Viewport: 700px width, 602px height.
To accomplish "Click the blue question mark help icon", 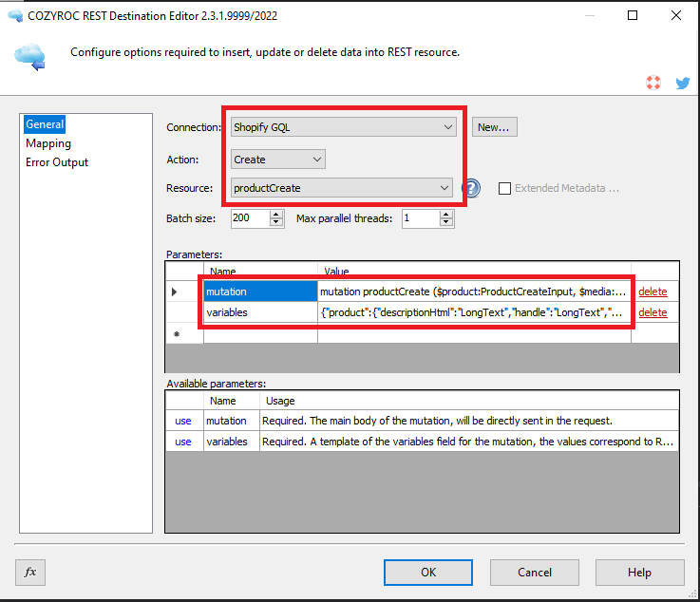I will (470, 188).
